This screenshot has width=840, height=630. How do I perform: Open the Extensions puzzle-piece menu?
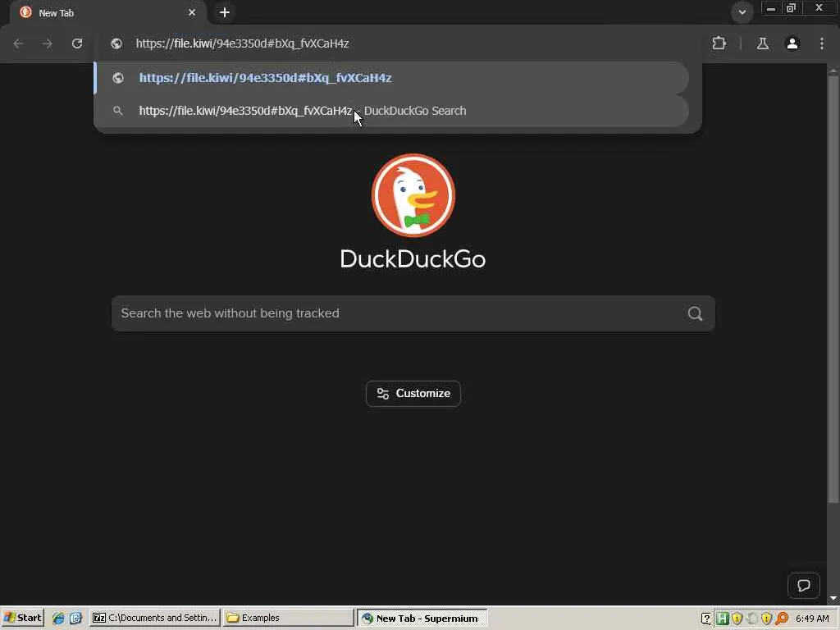click(719, 43)
